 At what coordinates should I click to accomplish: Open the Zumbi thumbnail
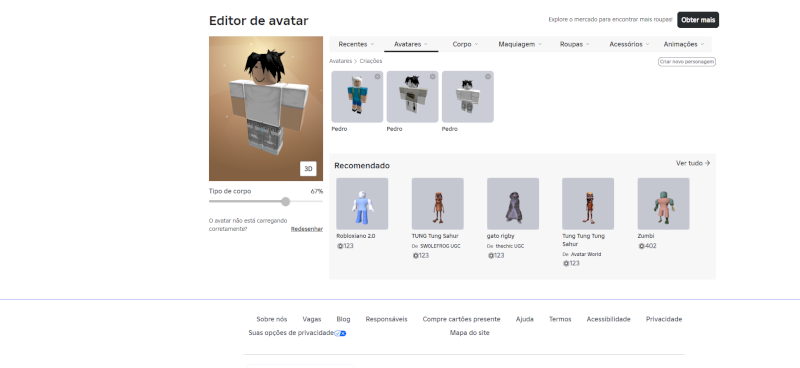663,204
